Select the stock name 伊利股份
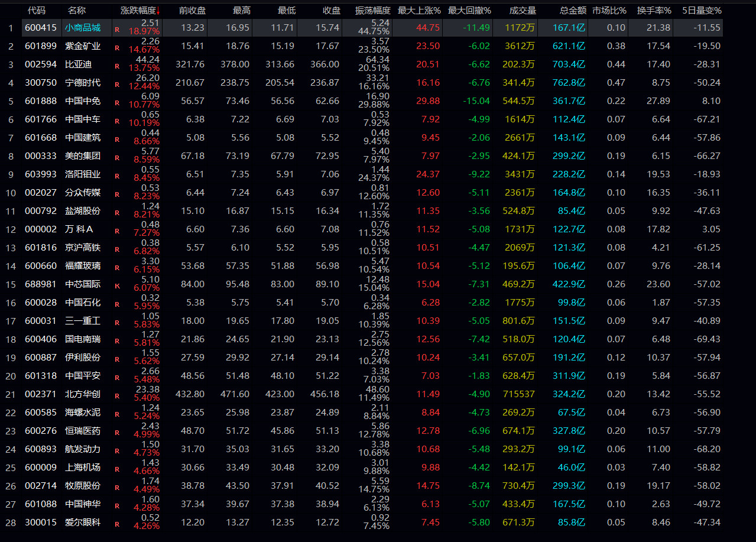The image size is (756, 542). click(x=83, y=358)
